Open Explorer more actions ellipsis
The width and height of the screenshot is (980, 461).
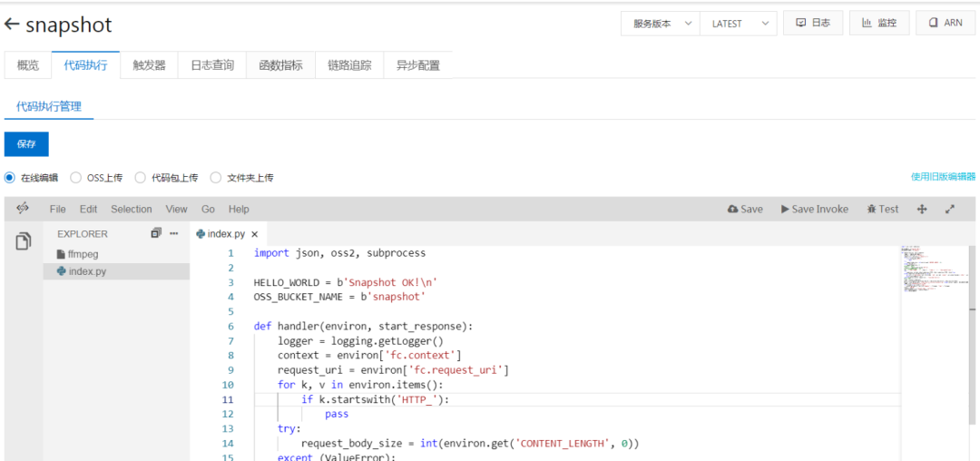174,233
